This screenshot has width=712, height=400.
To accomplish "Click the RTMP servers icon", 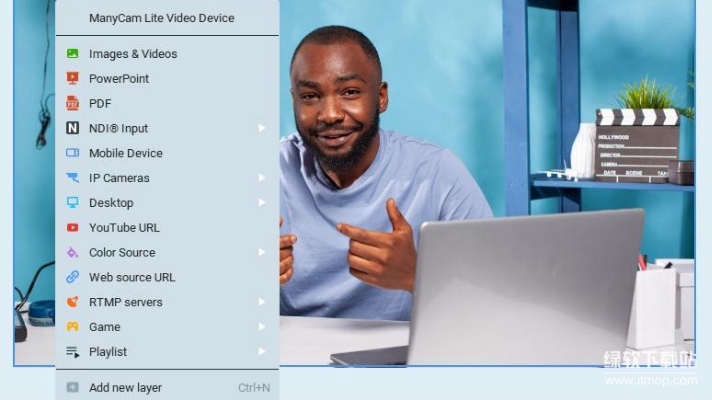I will click(x=72, y=302).
